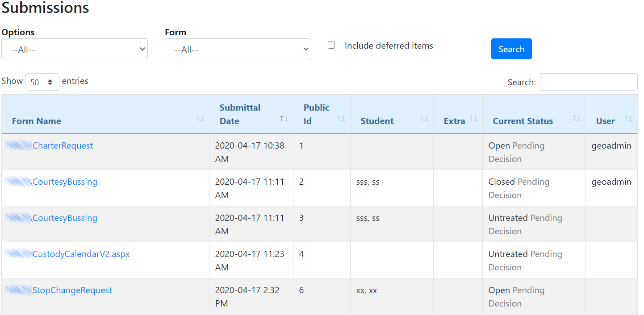Click inside the table Search field
The height and width of the screenshot is (315, 644).
pos(588,82)
